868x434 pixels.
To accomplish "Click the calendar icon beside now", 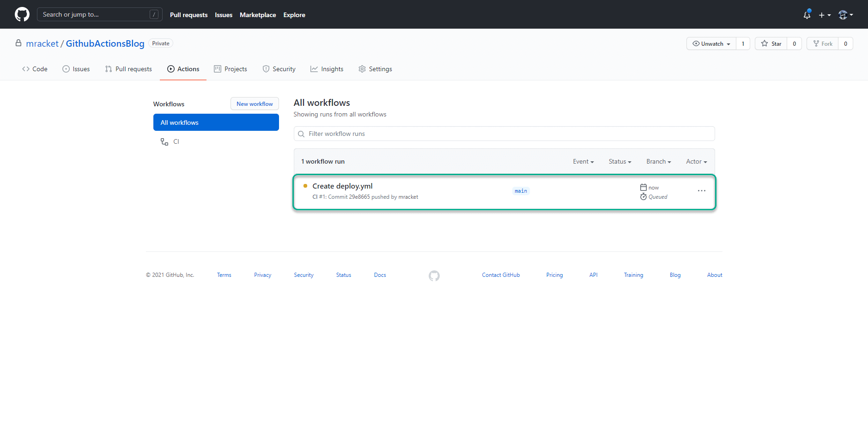I will pos(643,187).
